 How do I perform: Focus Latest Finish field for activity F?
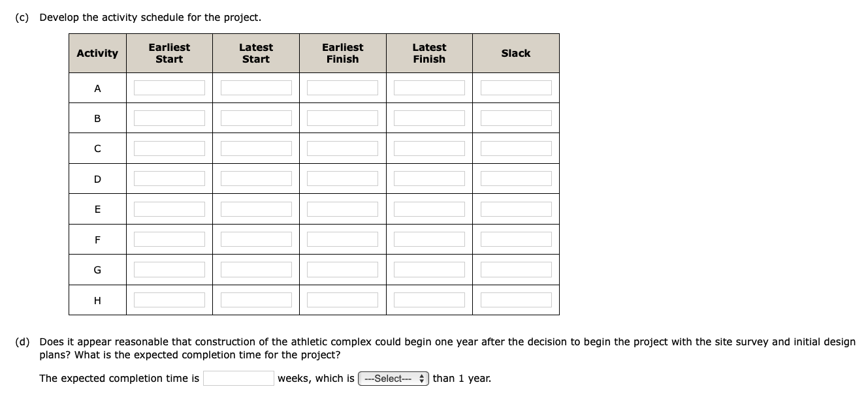429,239
